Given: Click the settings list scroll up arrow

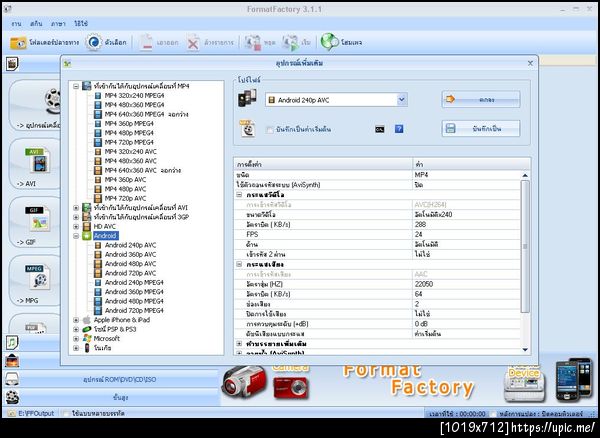Looking at the screenshot, I should [525, 175].
